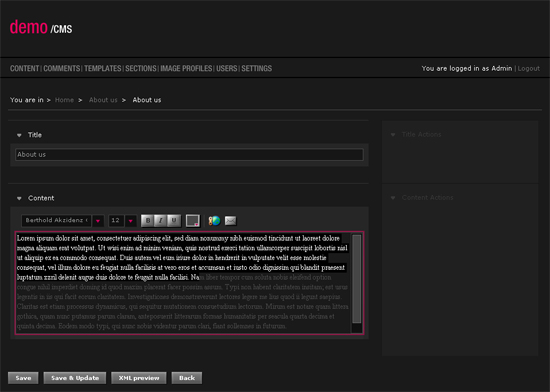Click the demo /CMS logo
550x392 pixels.
coord(41,28)
